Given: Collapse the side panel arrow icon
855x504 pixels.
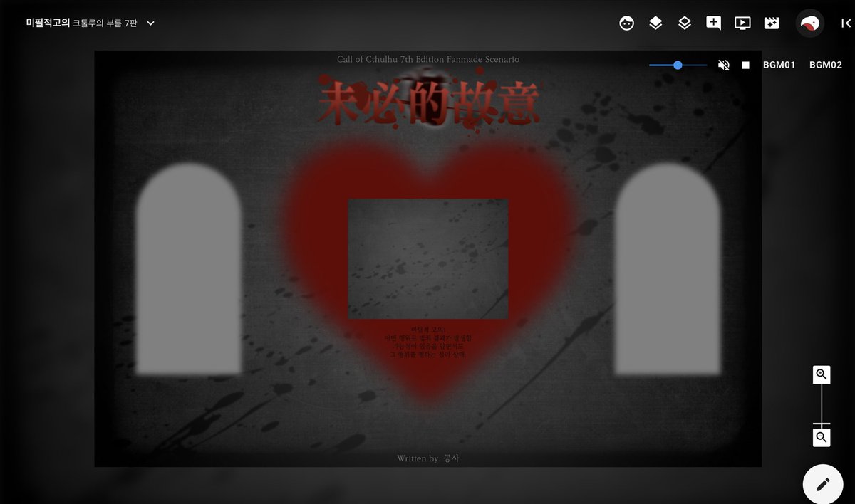Looking at the screenshot, I should click(846, 23).
